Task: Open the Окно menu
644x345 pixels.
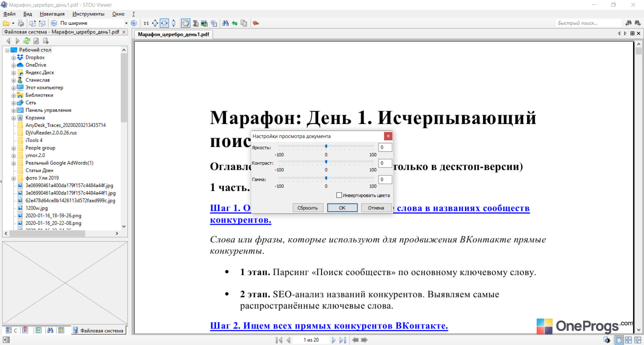Action: [x=118, y=14]
